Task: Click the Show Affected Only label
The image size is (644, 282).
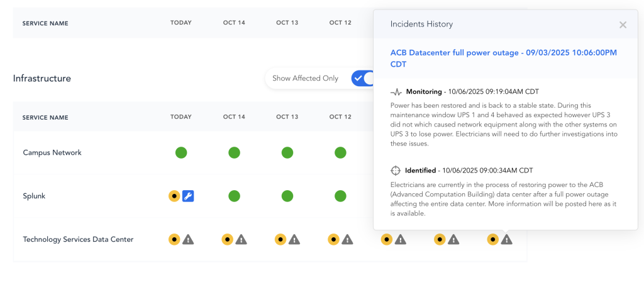Action: [305, 79]
